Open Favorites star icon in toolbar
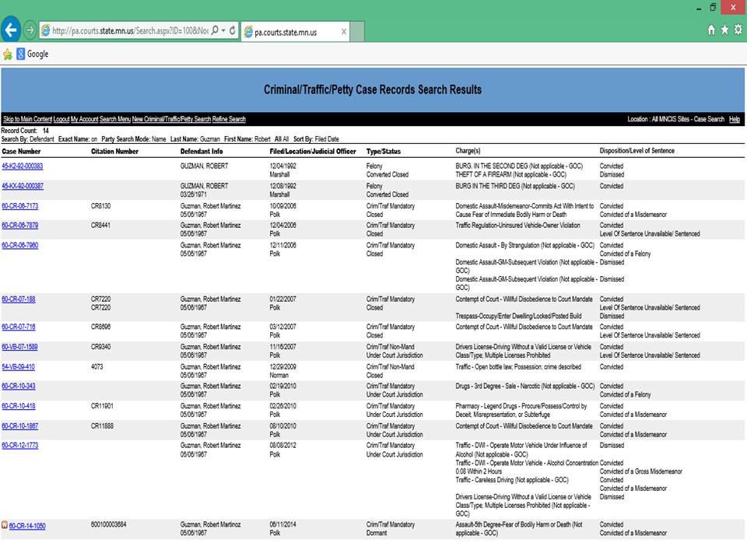Image resolution: width=747 pixels, height=560 pixels. pyautogui.click(x=724, y=30)
